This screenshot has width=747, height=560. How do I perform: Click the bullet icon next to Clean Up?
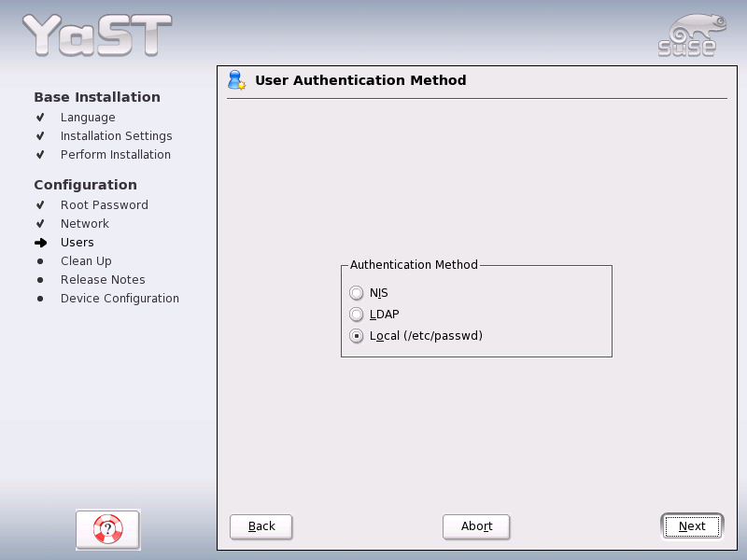pos(41,260)
